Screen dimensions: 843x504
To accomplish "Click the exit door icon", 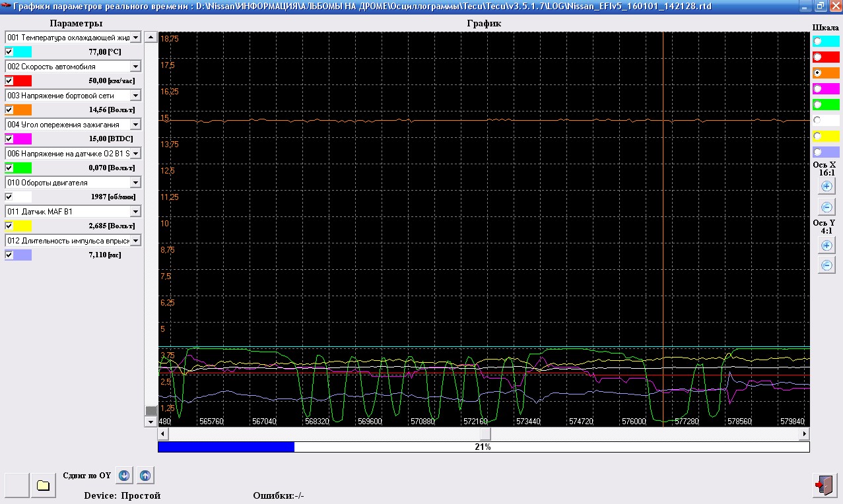I will 825,485.
